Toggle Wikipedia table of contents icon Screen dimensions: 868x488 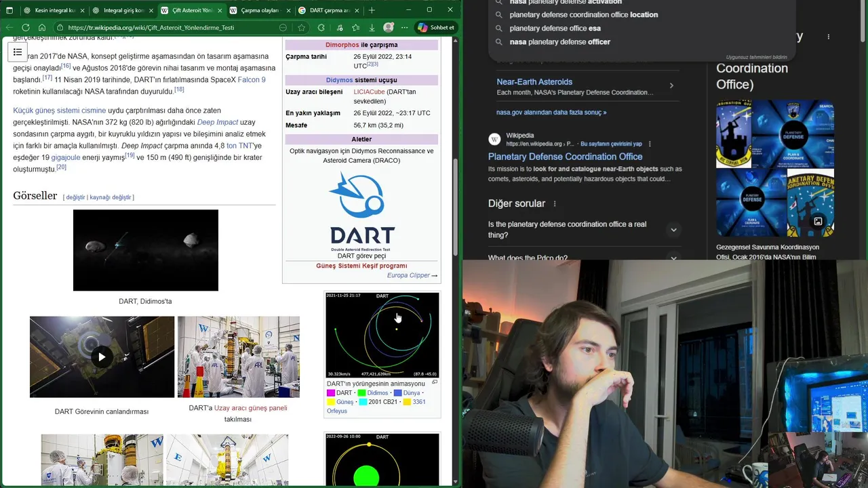point(18,52)
